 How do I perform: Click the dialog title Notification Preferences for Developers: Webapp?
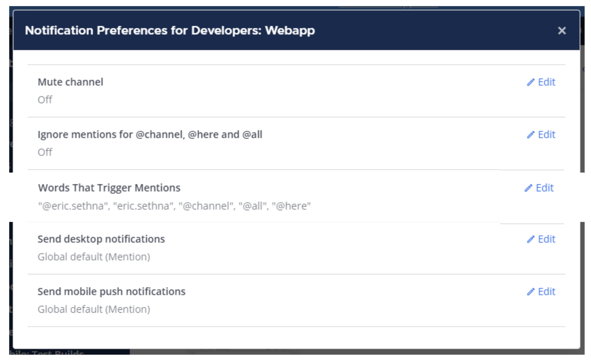coord(170,31)
